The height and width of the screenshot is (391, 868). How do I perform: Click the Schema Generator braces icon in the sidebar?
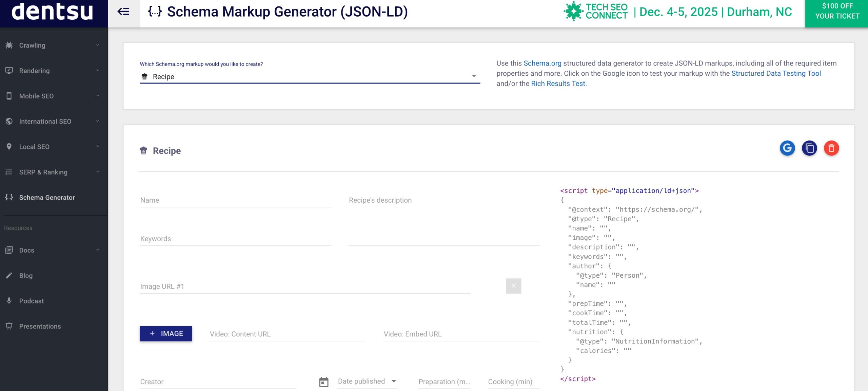(9, 197)
